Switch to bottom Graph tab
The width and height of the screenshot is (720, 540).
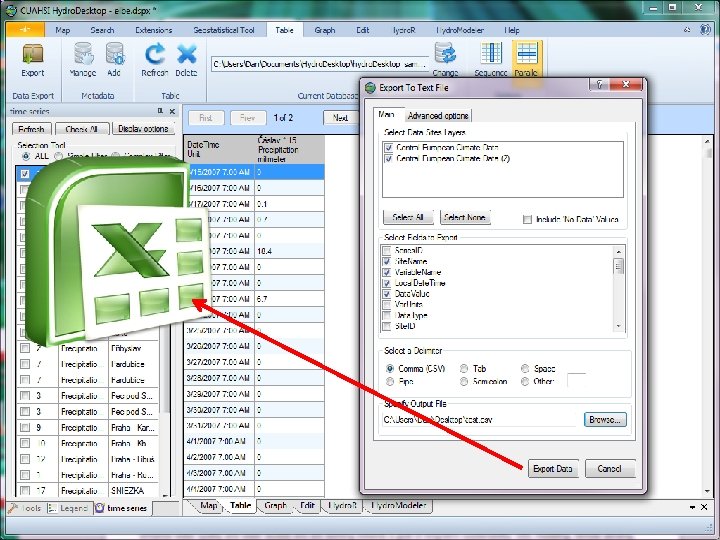point(275,506)
